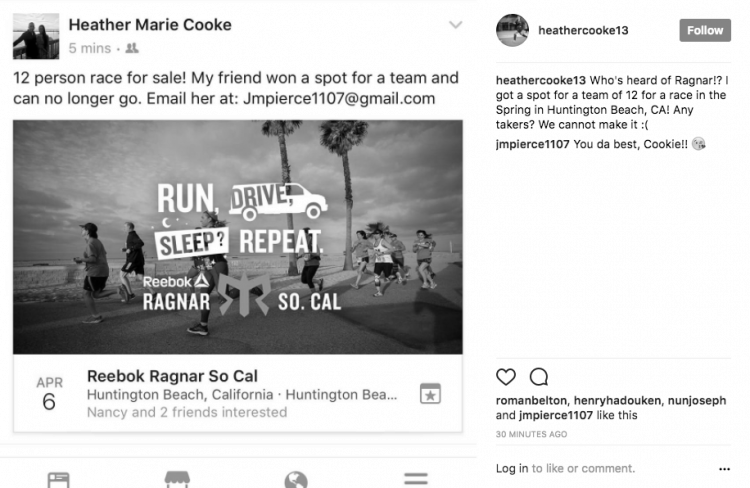Open the hamburger menu tab icon
Screen dimensions: 750x488
[416, 478]
